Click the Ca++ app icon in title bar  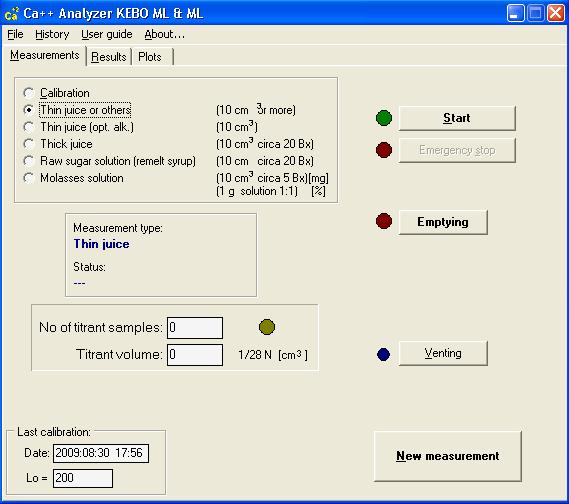click(11, 13)
